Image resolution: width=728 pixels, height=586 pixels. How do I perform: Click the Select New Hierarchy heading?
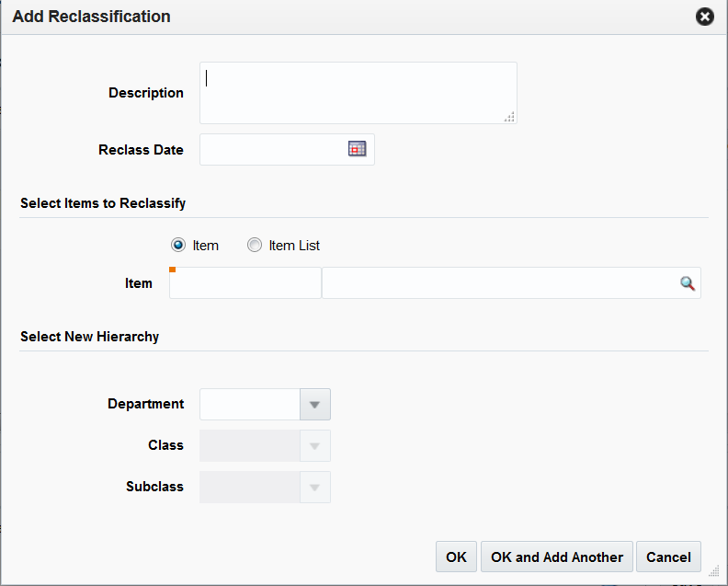tap(89, 337)
